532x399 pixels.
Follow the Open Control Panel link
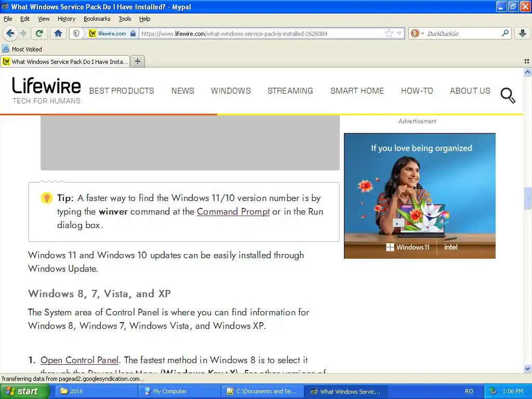[79, 360]
